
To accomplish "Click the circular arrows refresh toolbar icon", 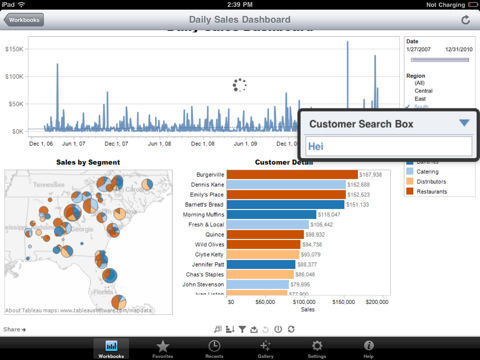I will tap(291, 329).
